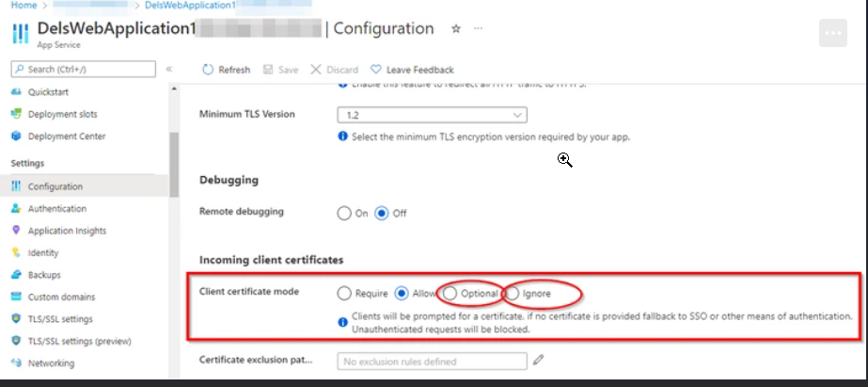Image resolution: width=868 pixels, height=387 pixels.
Task: Focus the Search (Ctrl+/) field
Action: pos(83,70)
